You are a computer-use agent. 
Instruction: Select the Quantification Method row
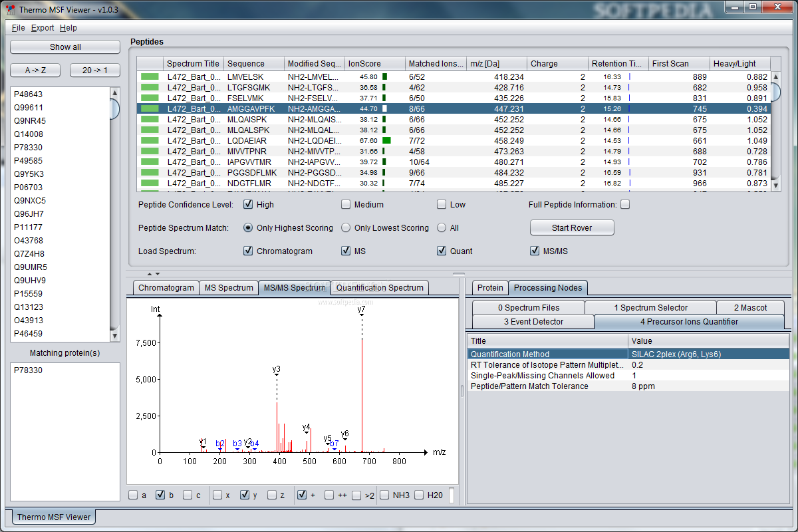pos(628,354)
